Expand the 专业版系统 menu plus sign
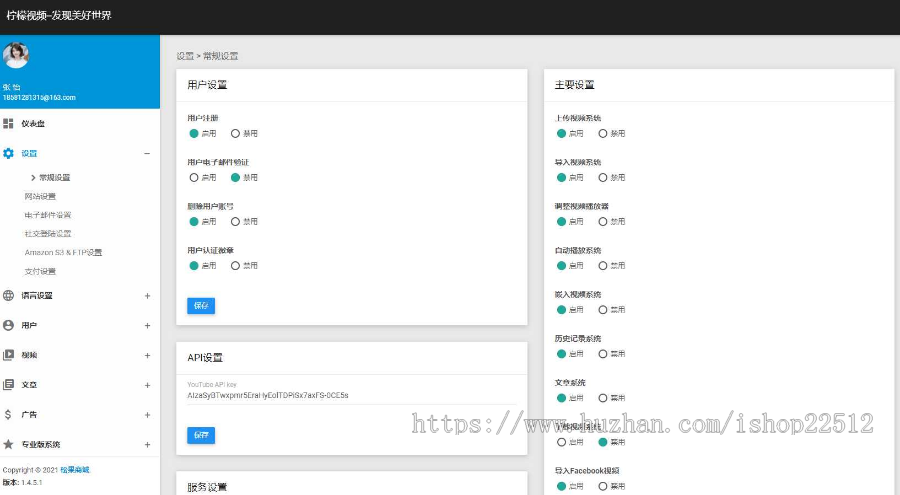Screen dimensions: 900x495 (147, 444)
